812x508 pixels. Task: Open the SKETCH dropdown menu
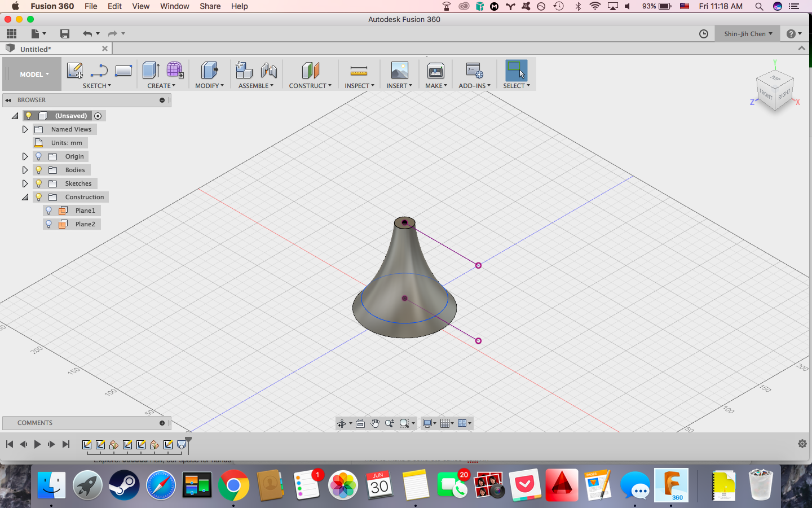(x=97, y=86)
